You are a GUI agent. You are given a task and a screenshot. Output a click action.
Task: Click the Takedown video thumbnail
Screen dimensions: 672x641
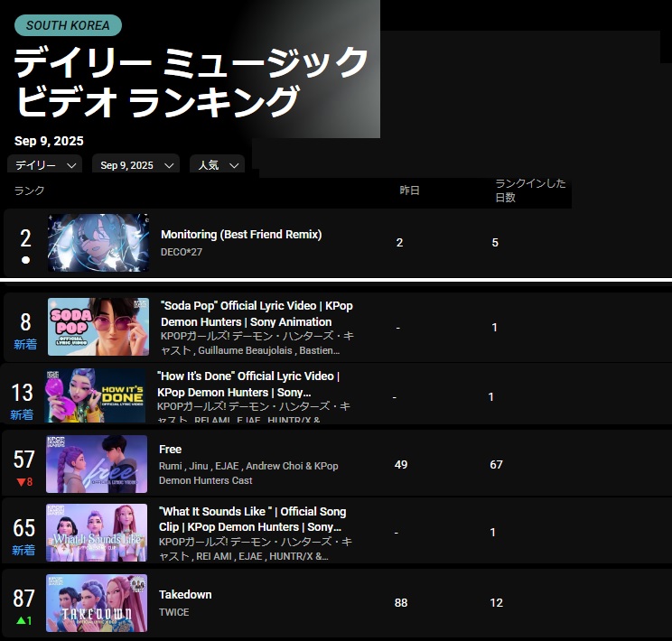pyautogui.click(x=97, y=602)
